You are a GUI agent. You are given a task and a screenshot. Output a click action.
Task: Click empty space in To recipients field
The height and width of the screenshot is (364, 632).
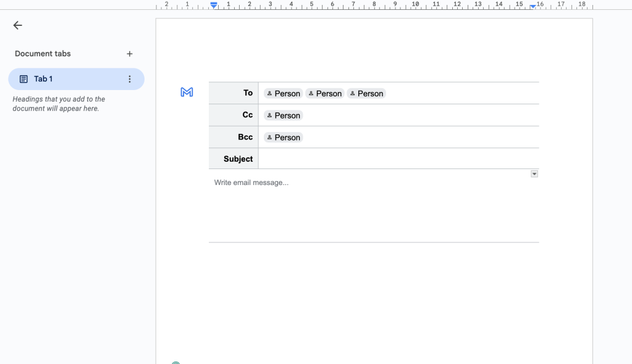coord(463,93)
